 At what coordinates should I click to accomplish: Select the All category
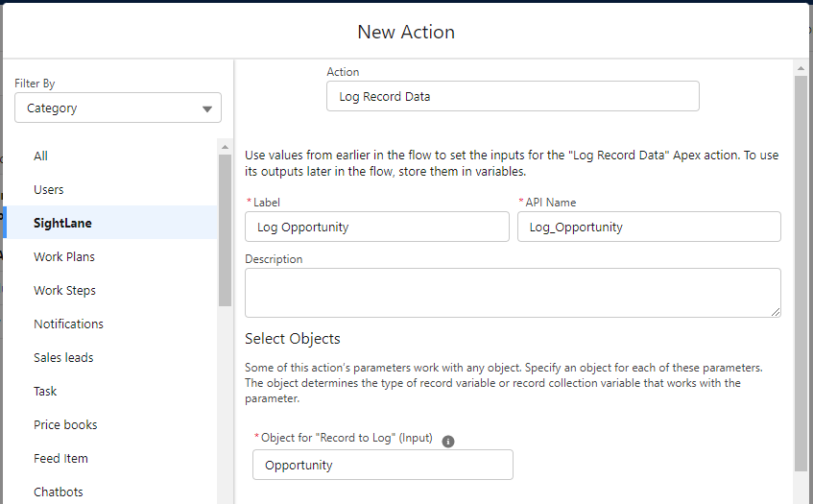[40, 156]
